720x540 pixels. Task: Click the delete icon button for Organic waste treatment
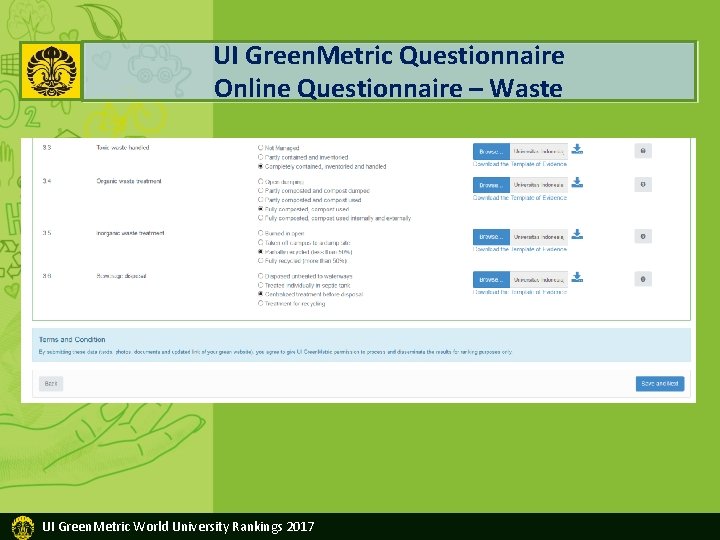(x=643, y=184)
